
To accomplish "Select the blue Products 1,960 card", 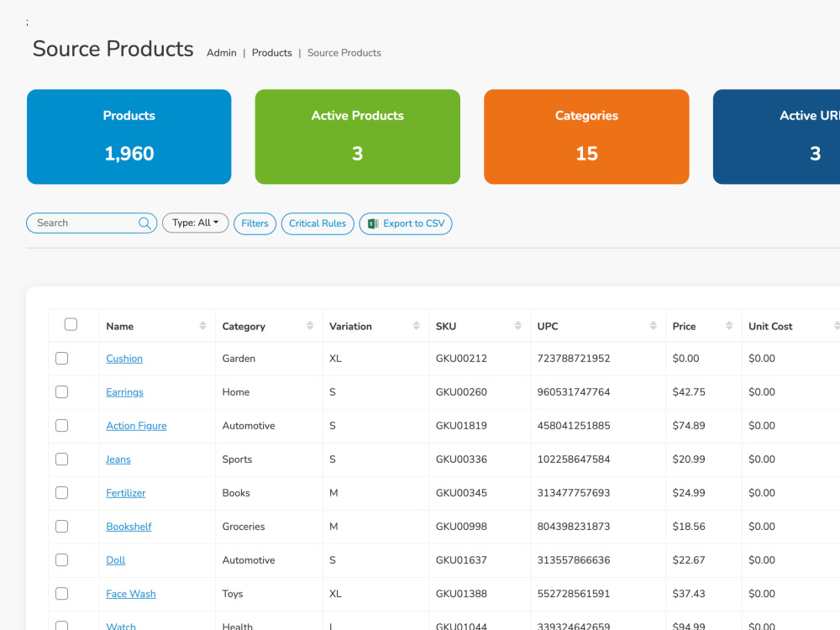I will tap(129, 137).
